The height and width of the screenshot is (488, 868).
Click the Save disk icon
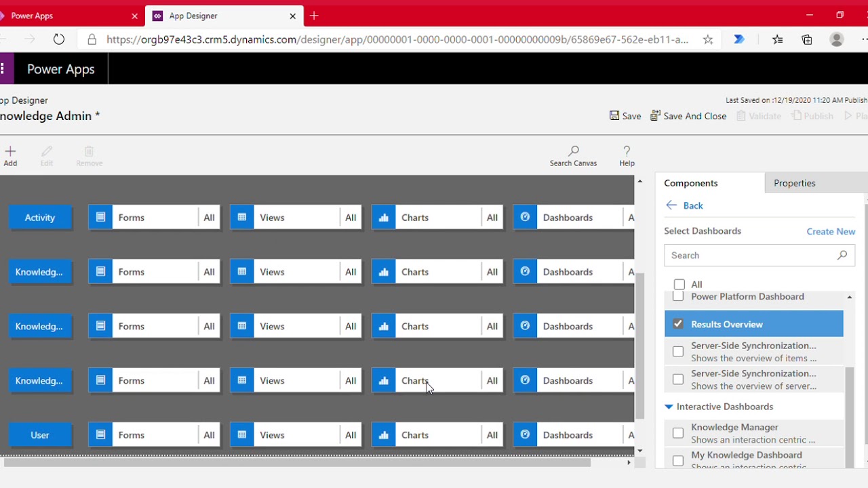pos(614,116)
